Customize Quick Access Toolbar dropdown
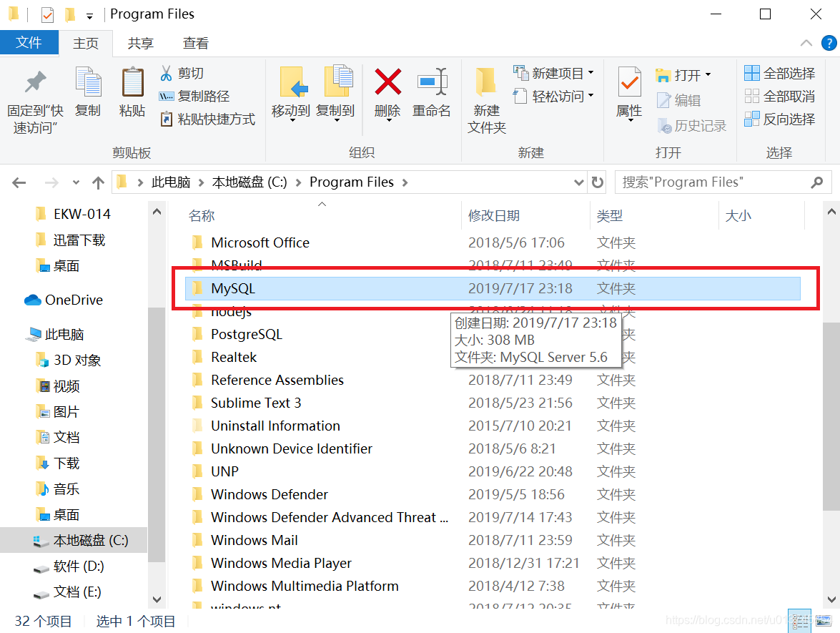 tap(89, 16)
